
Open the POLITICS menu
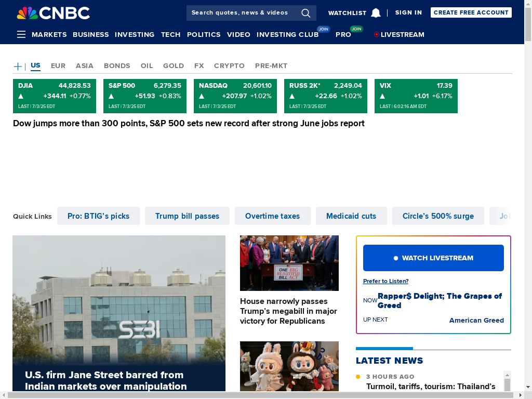pyautogui.click(x=204, y=35)
